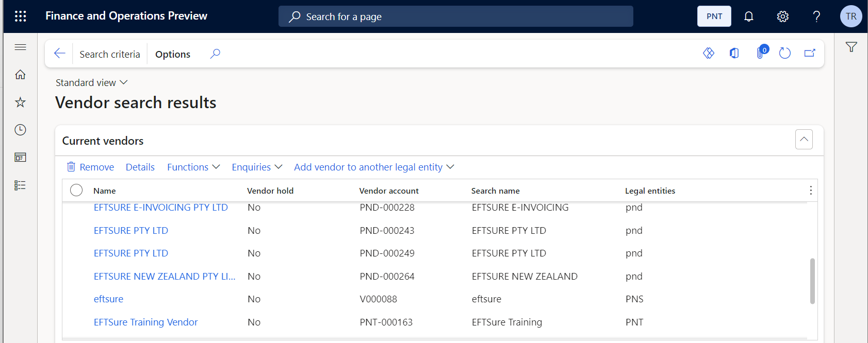Open the settings gear menu
The height and width of the screenshot is (343, 868).
[782, 16]
